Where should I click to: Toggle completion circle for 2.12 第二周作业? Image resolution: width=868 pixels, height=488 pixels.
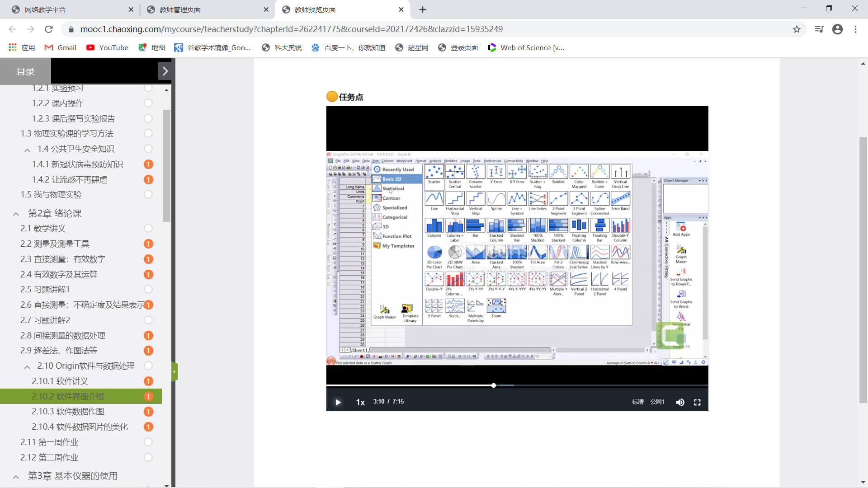(148, 457)
